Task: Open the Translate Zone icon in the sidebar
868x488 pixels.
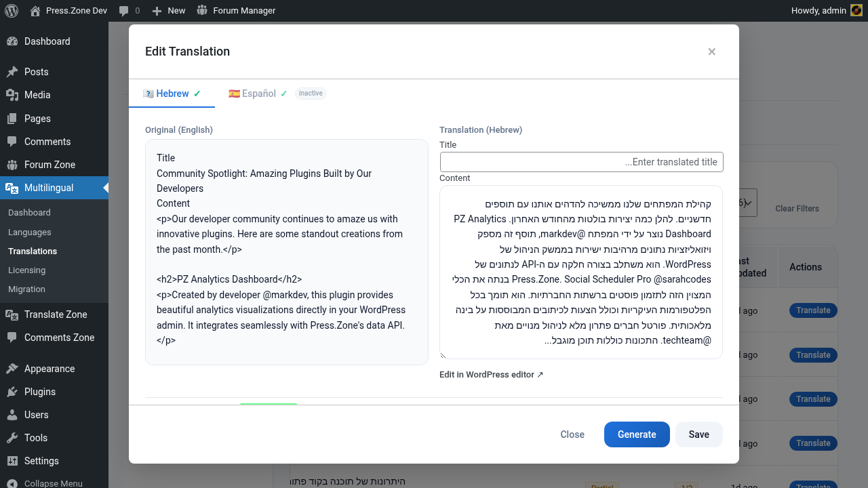Action: 12,314
